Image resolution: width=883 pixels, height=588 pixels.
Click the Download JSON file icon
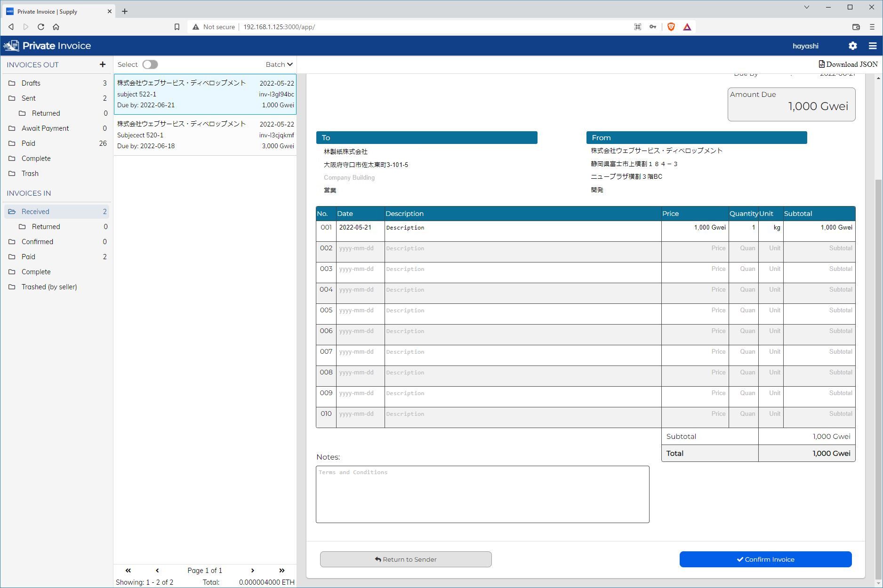point(821,64)
